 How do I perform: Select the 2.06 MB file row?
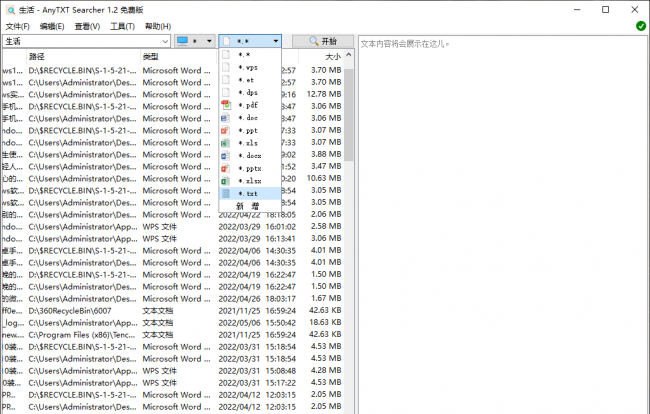(x=173, y=215)
